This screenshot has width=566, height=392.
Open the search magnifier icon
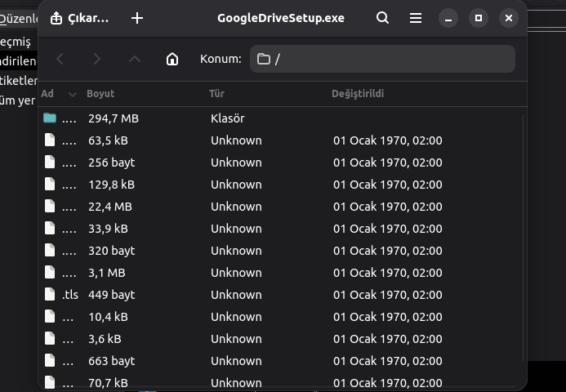pos(382,18)
